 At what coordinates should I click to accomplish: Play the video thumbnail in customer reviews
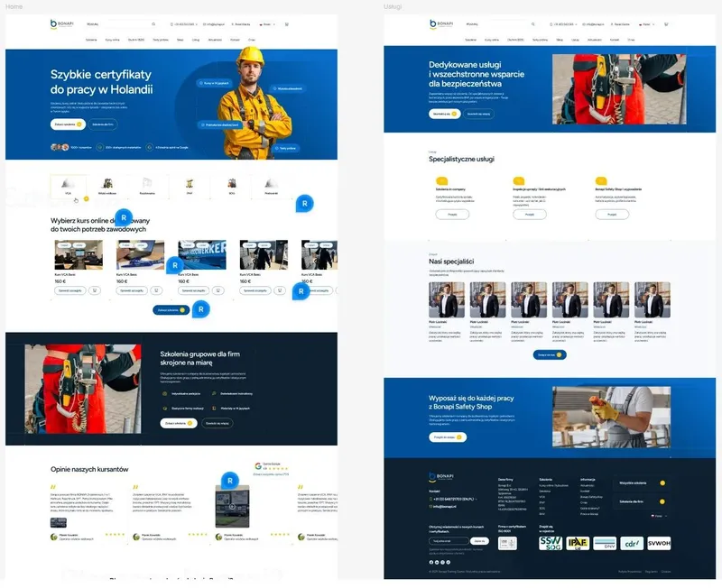[x=232, y=507]
